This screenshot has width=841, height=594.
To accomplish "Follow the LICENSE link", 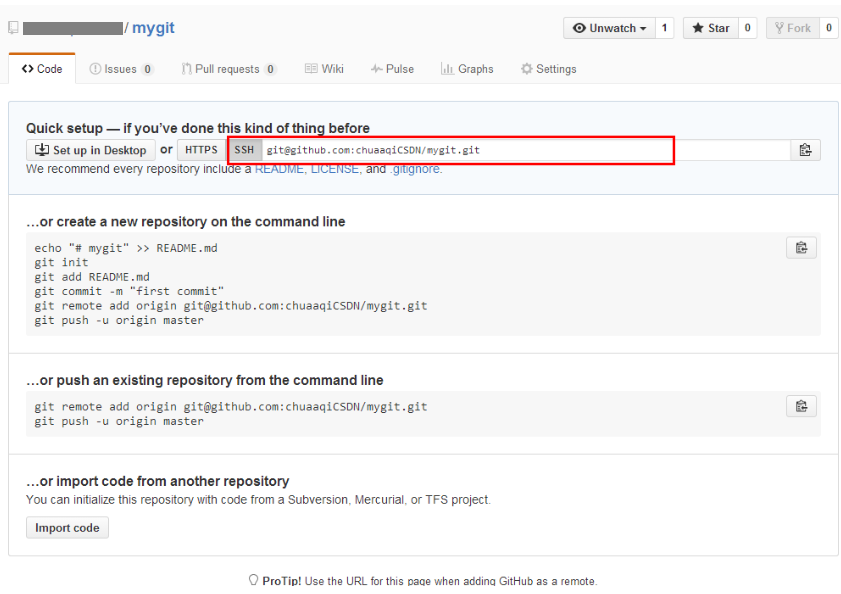I will [x=336, y=169].
